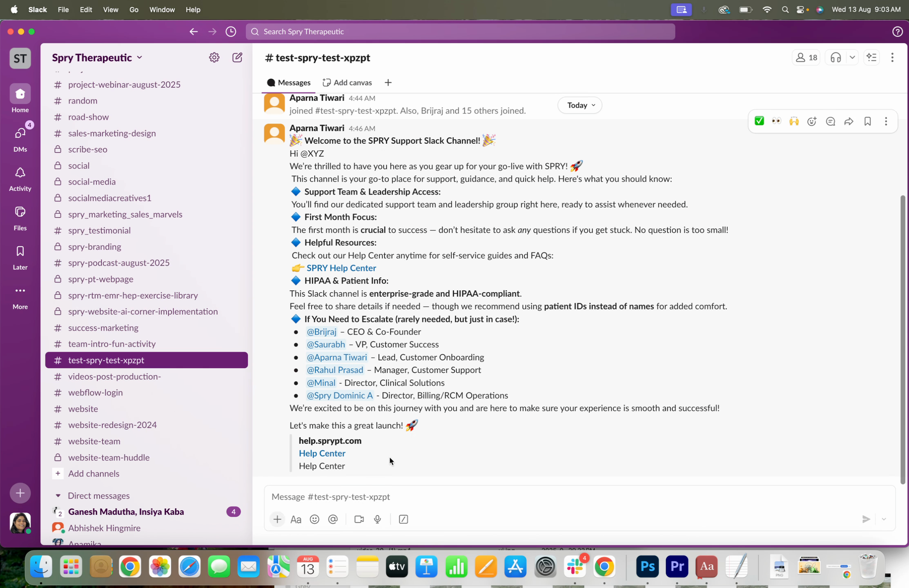The height and width of the screenshot is (588, 909).
Task: React with the green checkmark emoji
Action: pyautogui.click(x=759, y=121)
